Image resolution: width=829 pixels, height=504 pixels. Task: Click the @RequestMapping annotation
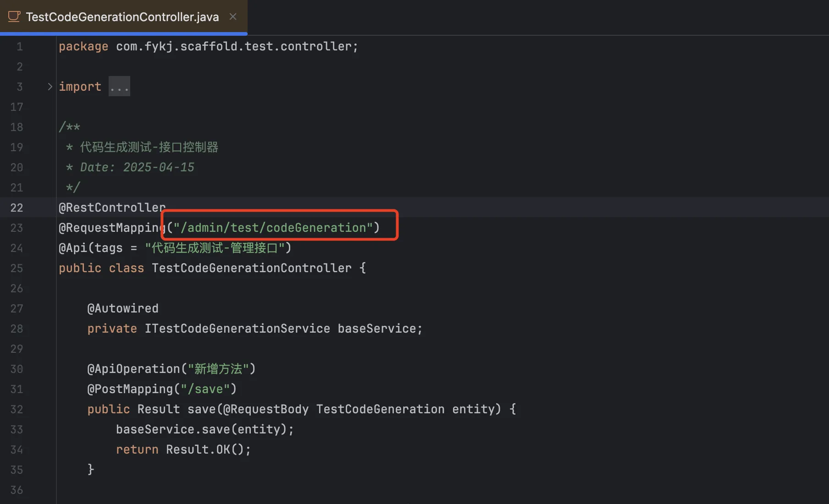pyautogui.click(x=112, y=228)
